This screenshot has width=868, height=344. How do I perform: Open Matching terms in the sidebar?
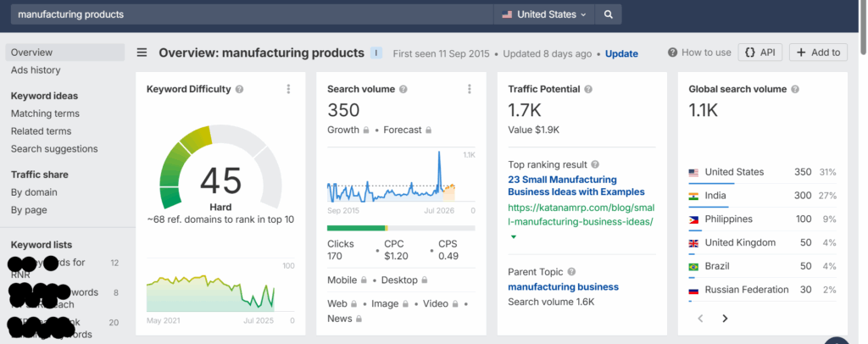pos(45,114)
